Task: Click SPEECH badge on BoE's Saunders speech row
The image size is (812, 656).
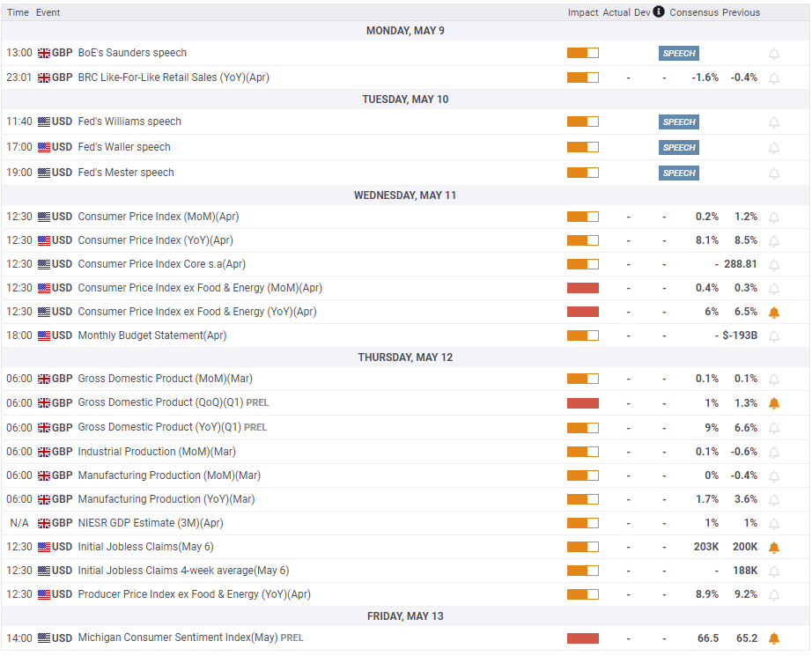Action: click(679, 54)
